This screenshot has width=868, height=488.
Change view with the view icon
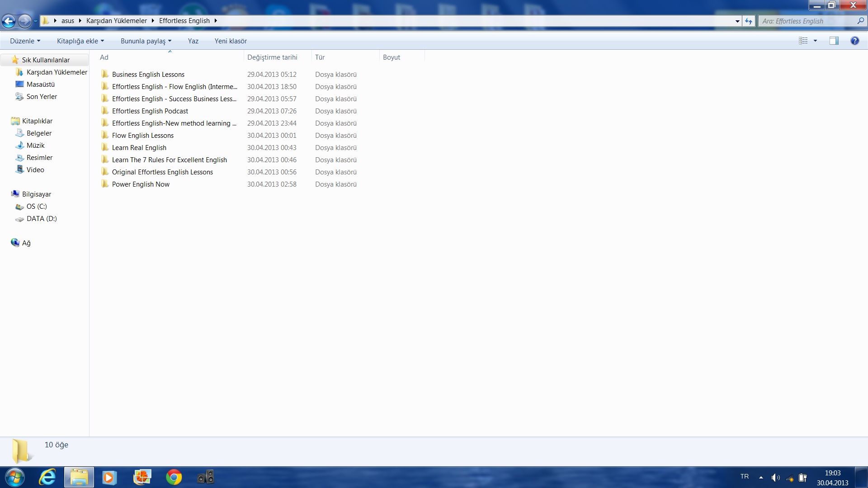803,41
